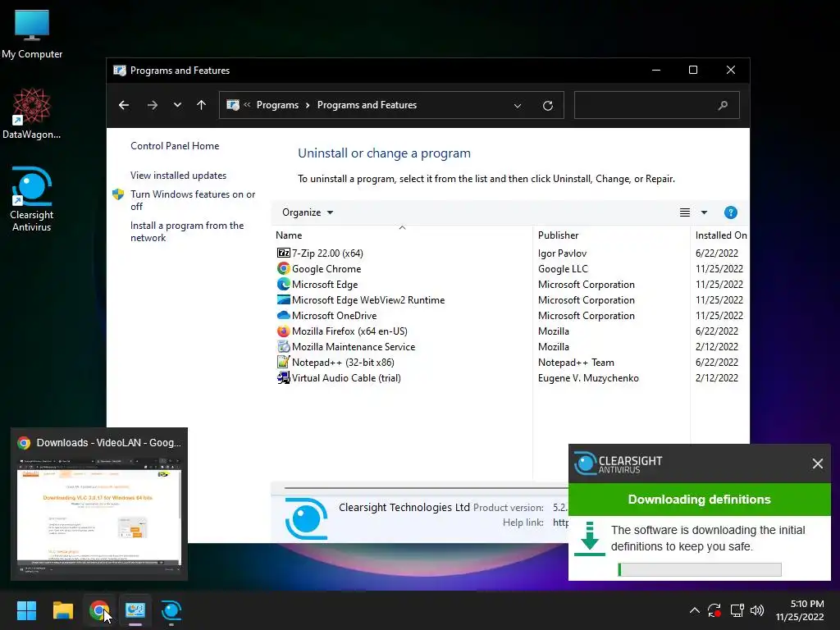Click Programs and Features breadcrumb
This screenshot has width=840, height=630.
click(x=367, y=105)
